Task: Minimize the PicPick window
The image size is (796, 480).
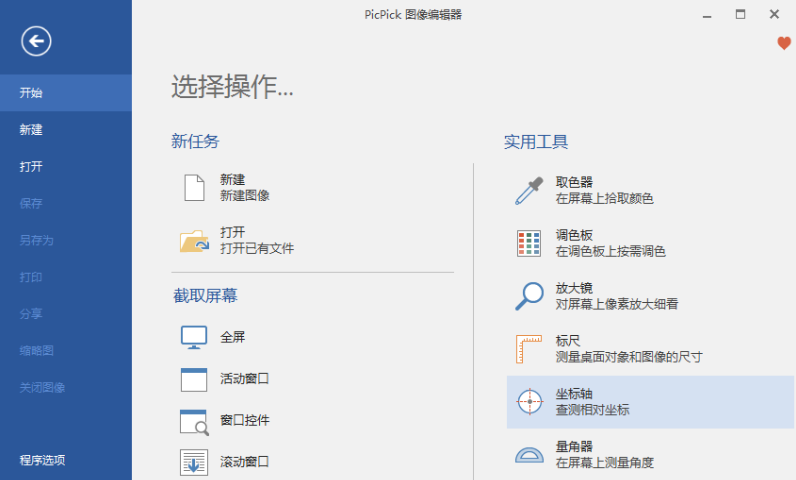Action: pos(707,15)
